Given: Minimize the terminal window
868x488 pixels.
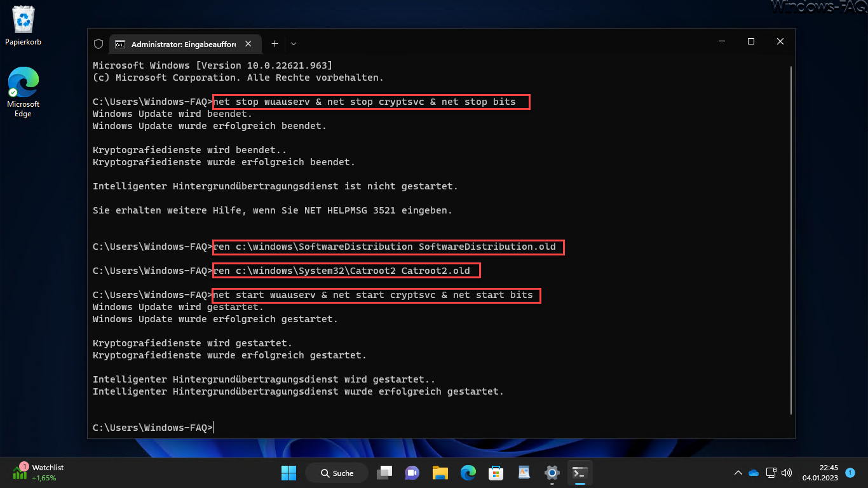Looking at the screenshot, I should [x=722, y=42].
